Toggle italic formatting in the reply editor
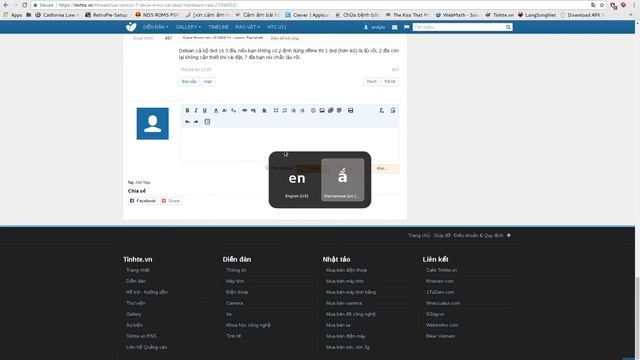 coord(196,110)
